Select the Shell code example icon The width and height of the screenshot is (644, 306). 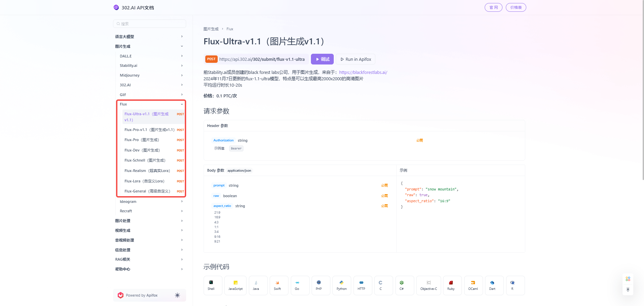pos(211,282)
